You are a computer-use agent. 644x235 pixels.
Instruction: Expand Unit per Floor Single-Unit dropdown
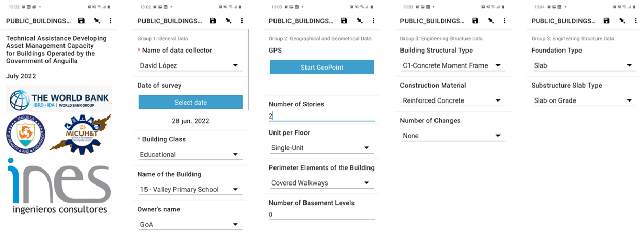[321, 148]
